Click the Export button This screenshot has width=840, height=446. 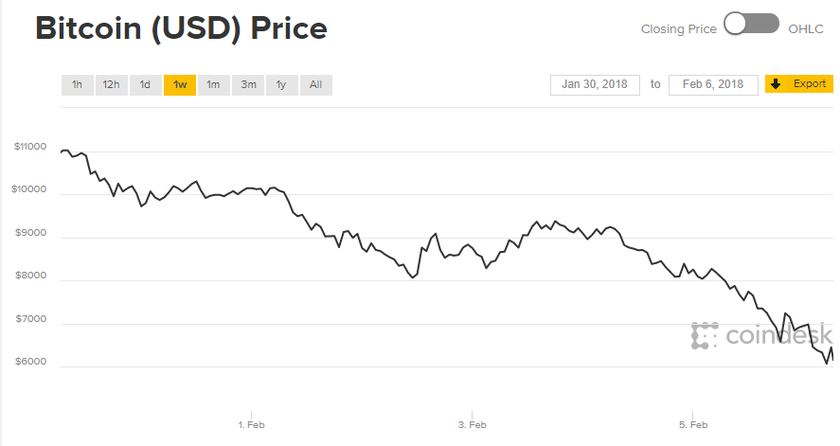(809, 84)
